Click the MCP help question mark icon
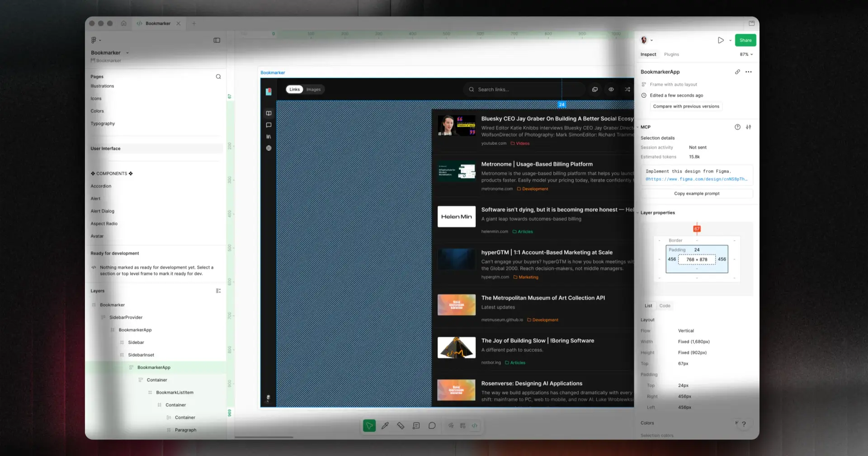 click(x=737, y=127)
